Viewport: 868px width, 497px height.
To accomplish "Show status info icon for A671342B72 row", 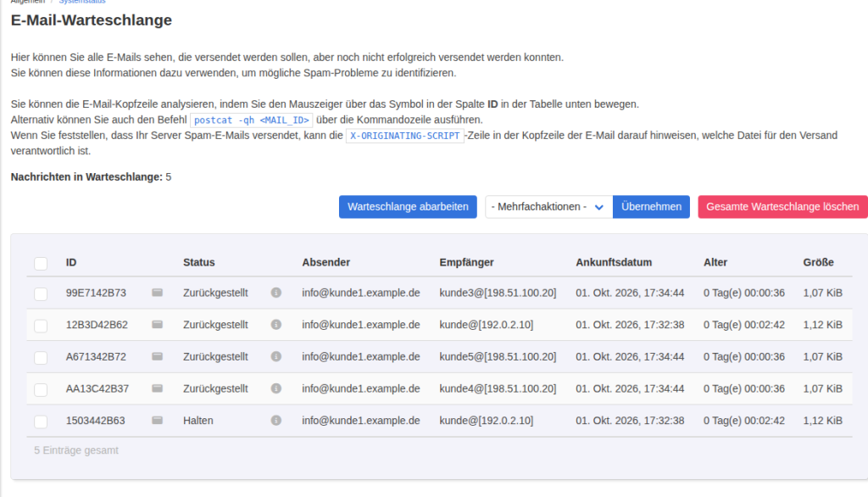I will tap(276, 357).
